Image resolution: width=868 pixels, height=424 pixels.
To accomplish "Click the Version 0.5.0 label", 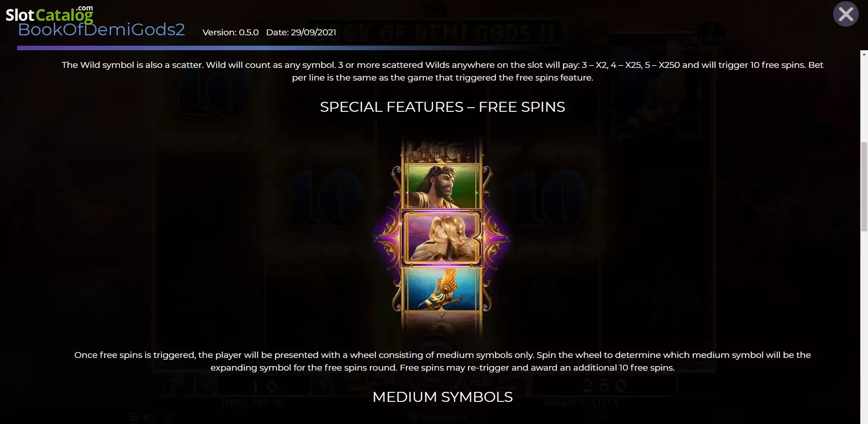I will (231, 33).
